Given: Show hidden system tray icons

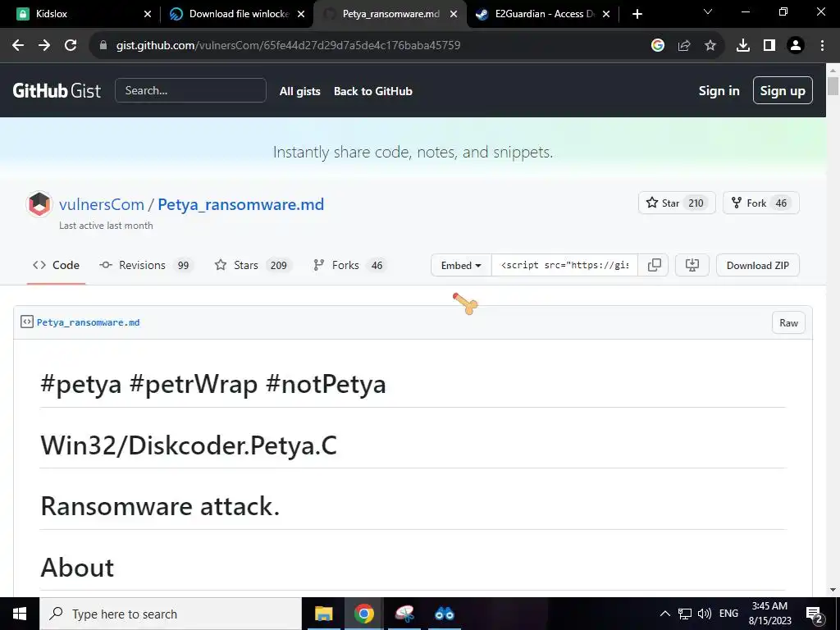Looking at the screenshot, I should (x=665, y=614).
